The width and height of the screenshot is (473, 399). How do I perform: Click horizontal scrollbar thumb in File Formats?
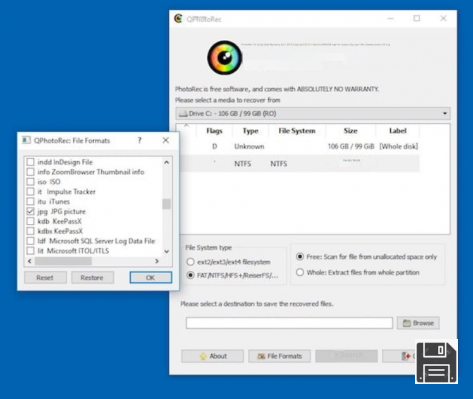click(x=63, y=261)
